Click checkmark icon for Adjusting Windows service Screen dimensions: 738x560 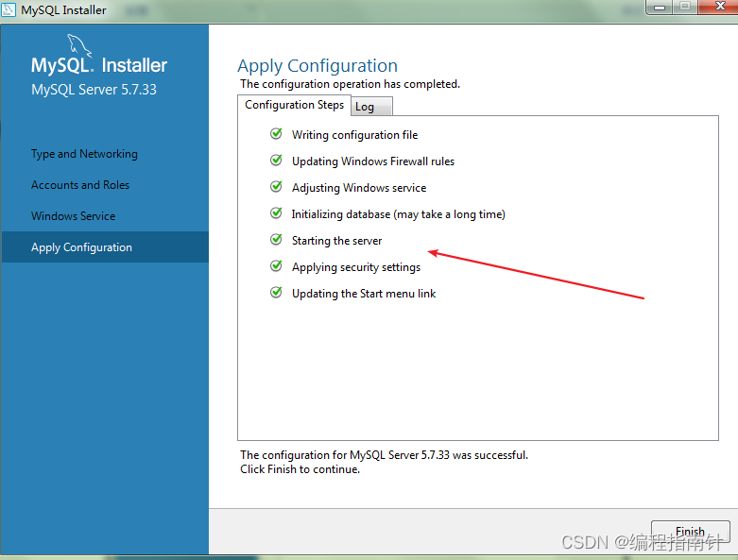tap(276, 187)
